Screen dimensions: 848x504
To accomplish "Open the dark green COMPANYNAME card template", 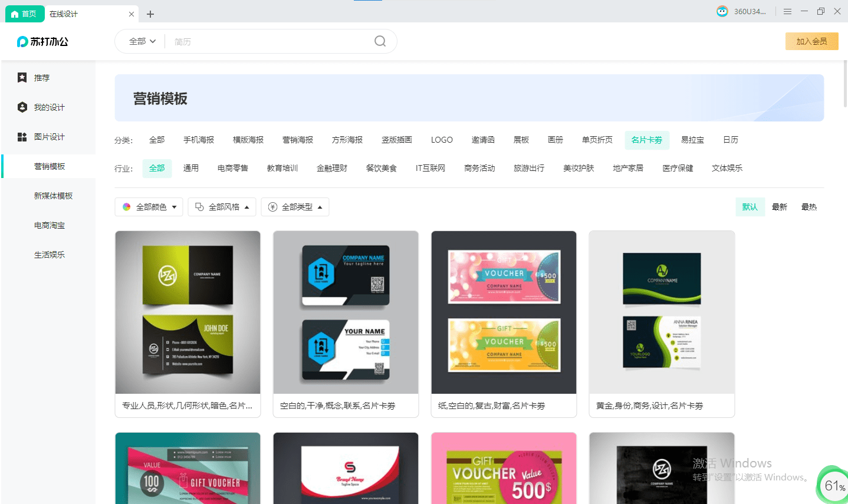I will pos(662,324).
